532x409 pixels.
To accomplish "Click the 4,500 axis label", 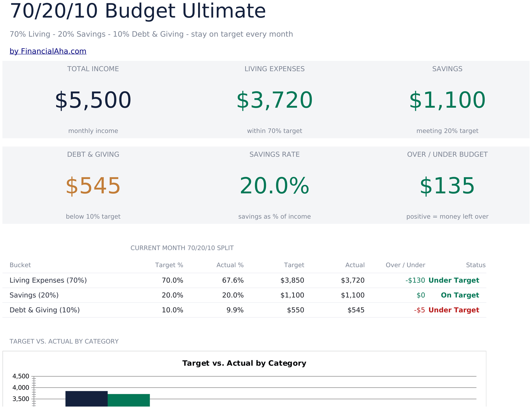I will click(21, 376).
